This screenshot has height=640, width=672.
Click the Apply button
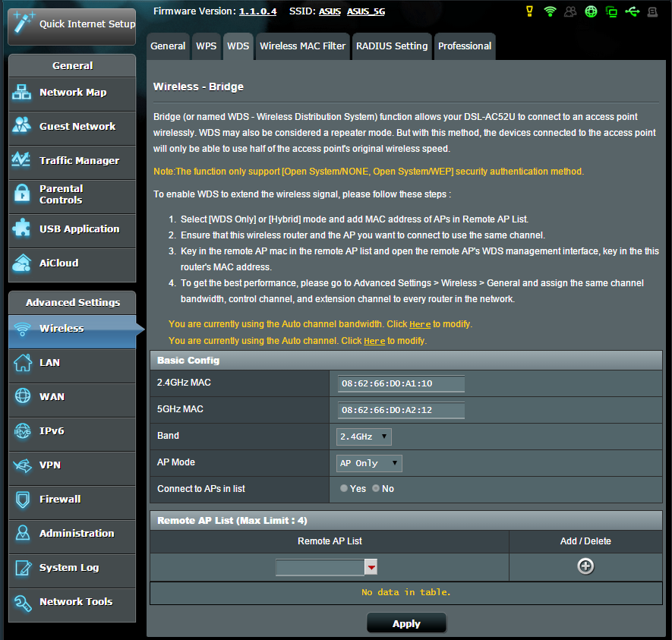[x=406, y=623]
